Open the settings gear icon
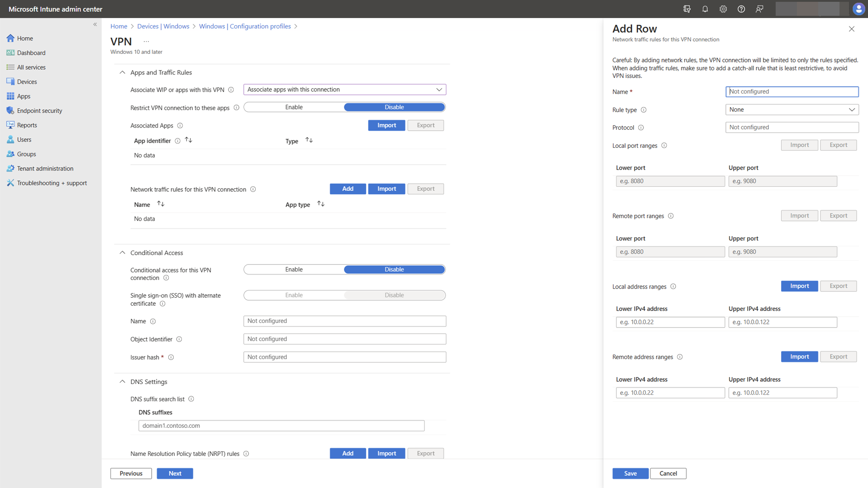Viewport: 868px width, 488px height. click(723, 9)
